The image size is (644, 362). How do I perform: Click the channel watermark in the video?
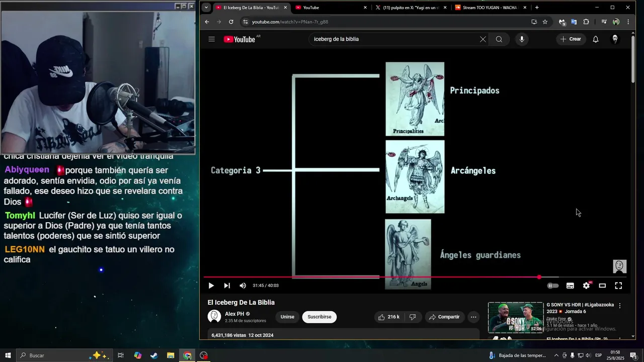[619, 266]
